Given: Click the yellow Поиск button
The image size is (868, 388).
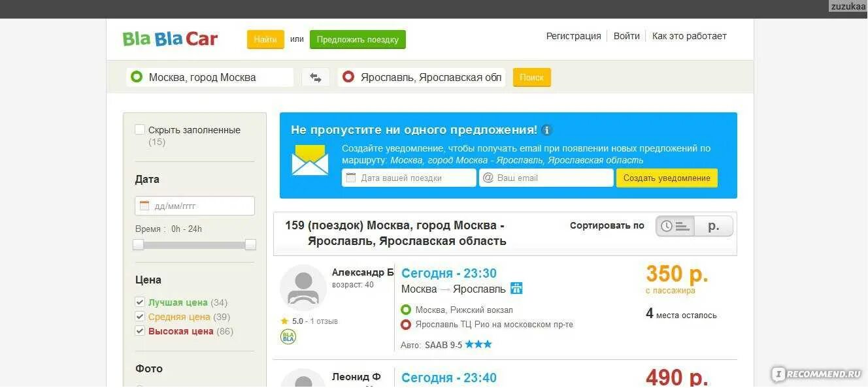Looking at the screenshot, I should (x=532, y=77).
